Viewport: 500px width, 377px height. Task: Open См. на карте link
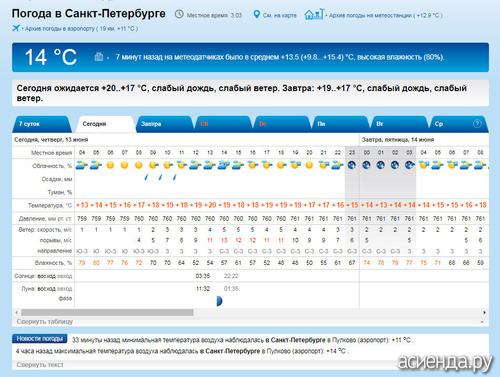(279, 15)
